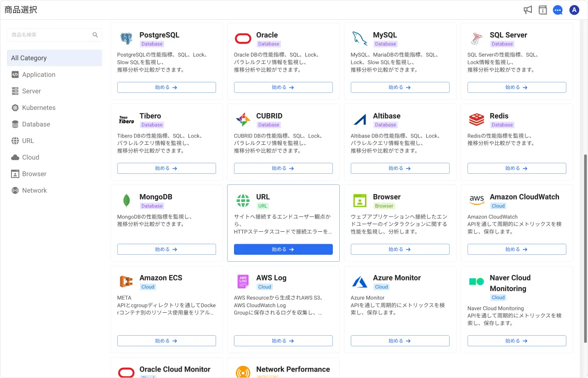This screenshot has height=378, width=588.
Task: Start the Browser product
Action: click(x=400, y=249)
